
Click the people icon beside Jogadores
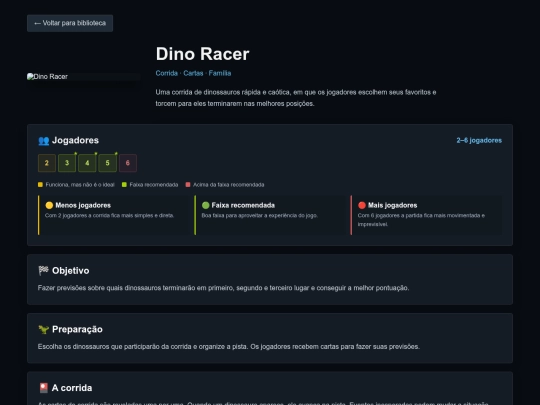(x=44, y=141)
